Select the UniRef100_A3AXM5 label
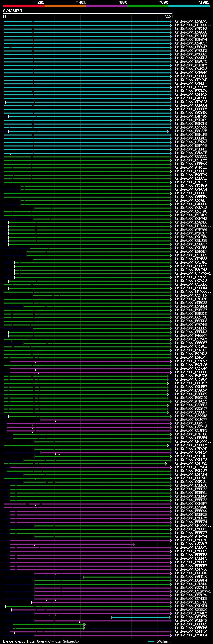Viewport: 213px width, 644px height. (191, 65)
